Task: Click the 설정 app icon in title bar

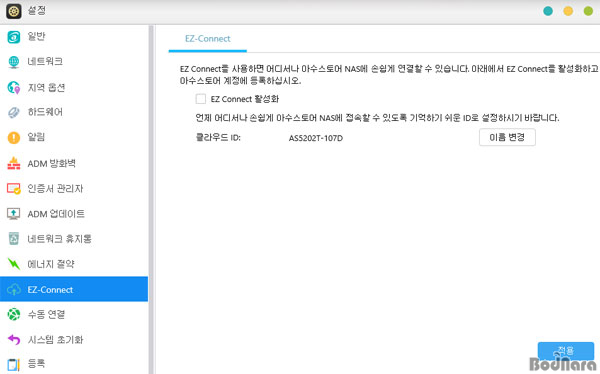Action: tap(14, 11)
